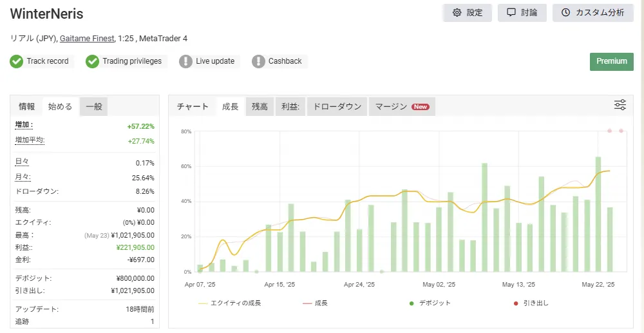Switch to the 残高 chart tab

260,106
